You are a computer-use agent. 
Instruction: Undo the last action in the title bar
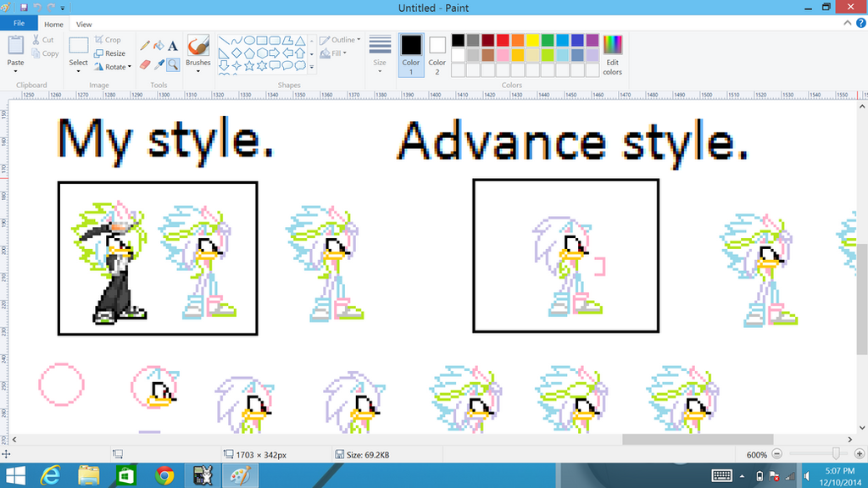tap(37, 8)
